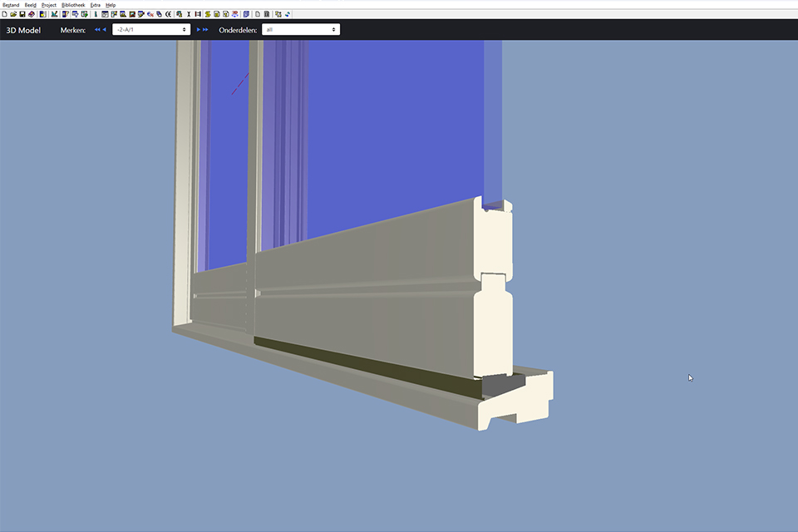Jump to last merk with double-right arrow

tap(205, 30)
